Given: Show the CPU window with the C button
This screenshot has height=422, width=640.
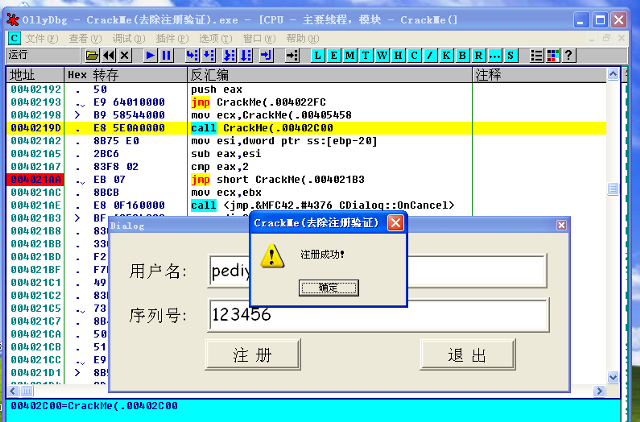Looking at the screenshot, I should click(x=414, y=55).
